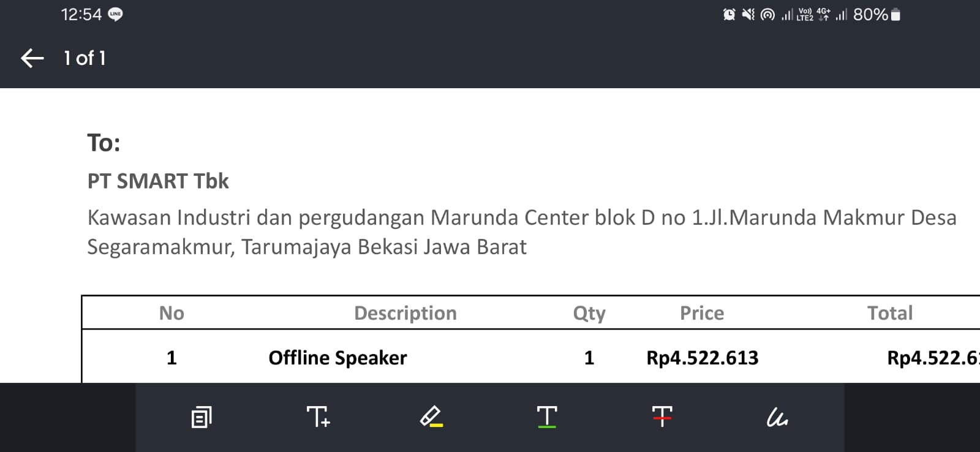Open the stacked pages icon in toolbar

tap(201, 417)
